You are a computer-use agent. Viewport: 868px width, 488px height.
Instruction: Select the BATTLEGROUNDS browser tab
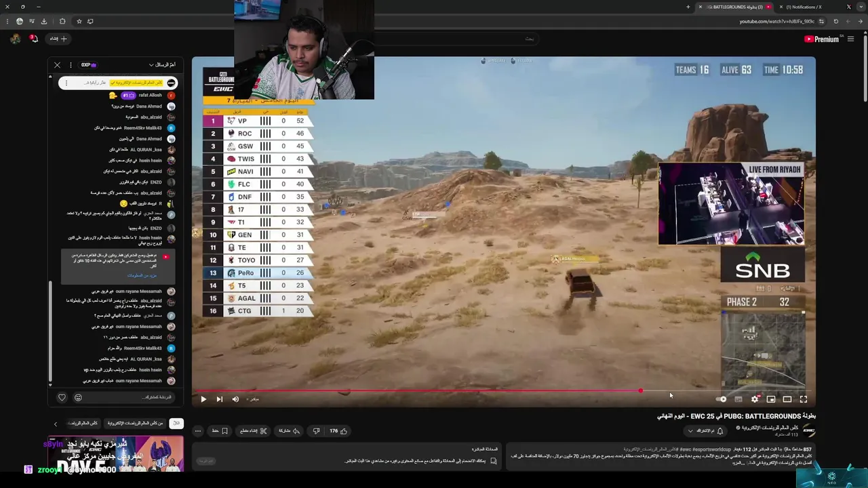coord(734,7)
